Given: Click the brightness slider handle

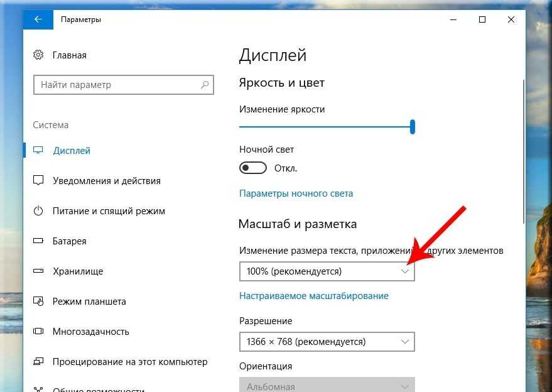Looking at the screenshot, I should pyautogui.click(x=413, y=127).
